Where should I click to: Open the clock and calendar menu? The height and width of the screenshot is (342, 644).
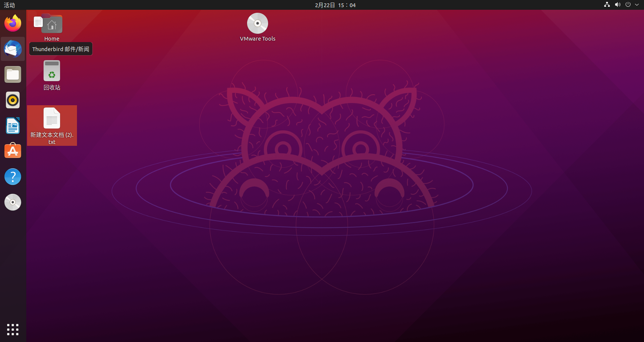tap(335, 5)
